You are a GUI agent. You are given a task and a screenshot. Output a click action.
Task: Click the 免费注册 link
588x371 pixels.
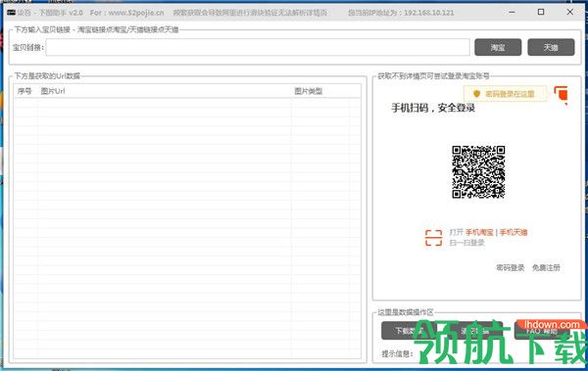point(546,267)
